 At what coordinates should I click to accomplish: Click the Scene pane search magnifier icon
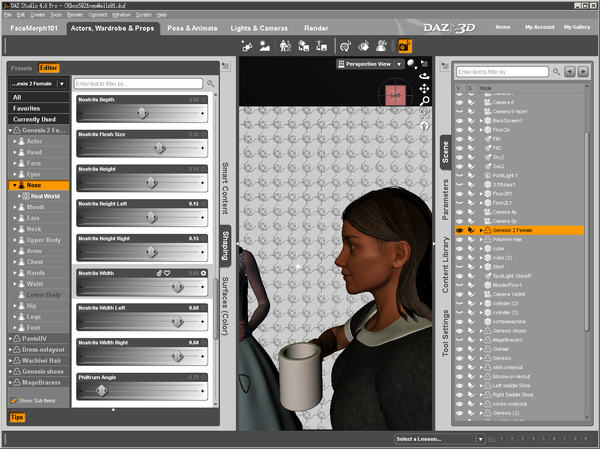point(556,72)
